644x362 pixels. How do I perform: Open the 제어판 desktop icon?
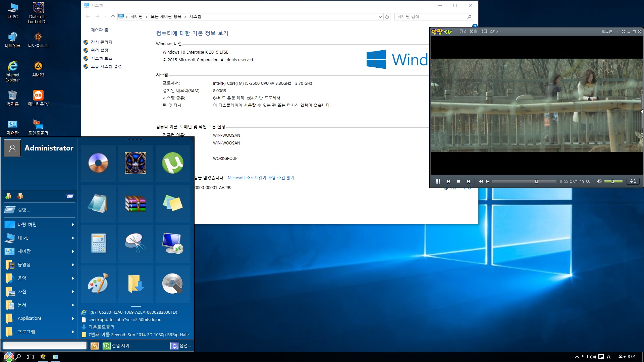pos(13,127)
